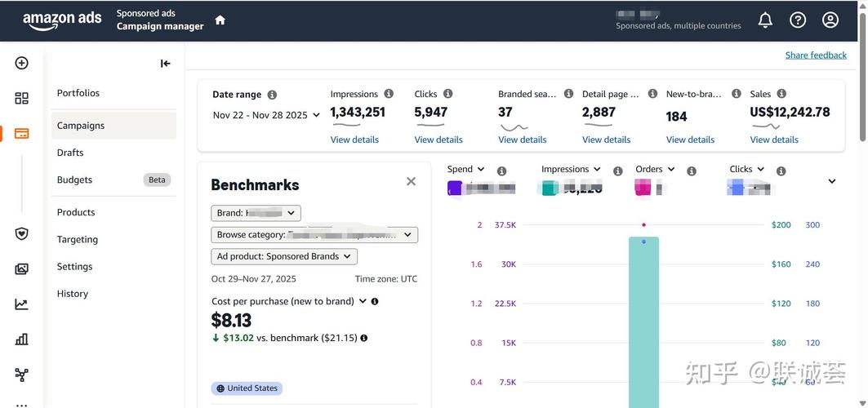Open the creative assets image icon in sidebar
This screenshot has height=408, width=868.
pyautogui.click(x=21, y=269)
